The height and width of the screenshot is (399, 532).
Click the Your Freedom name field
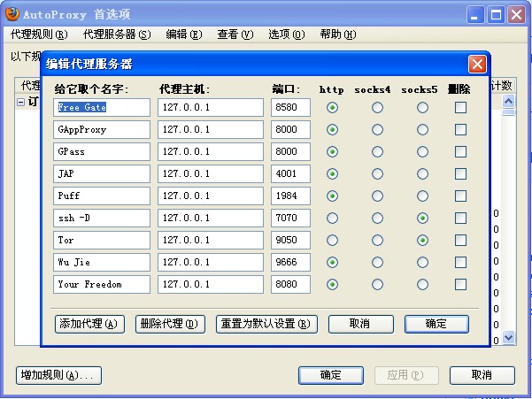[102, 284]
